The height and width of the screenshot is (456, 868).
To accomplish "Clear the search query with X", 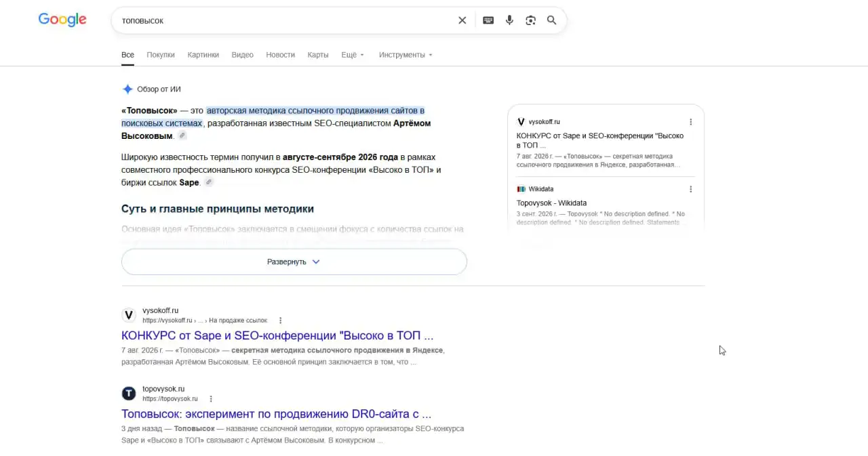I will click(462, 20).
